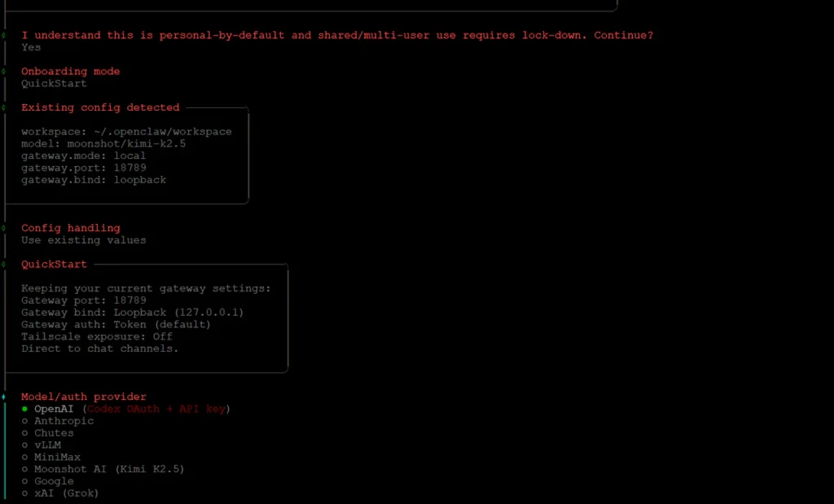Select the xAI (Grok) provider option
This screenshot has height=504, width=834.
point(60,493)
